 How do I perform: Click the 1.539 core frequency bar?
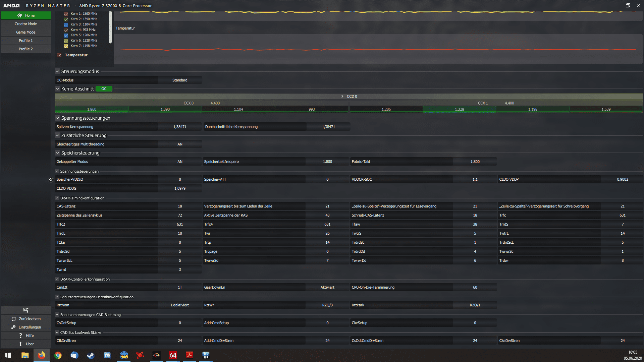click(x=606, y=109)
